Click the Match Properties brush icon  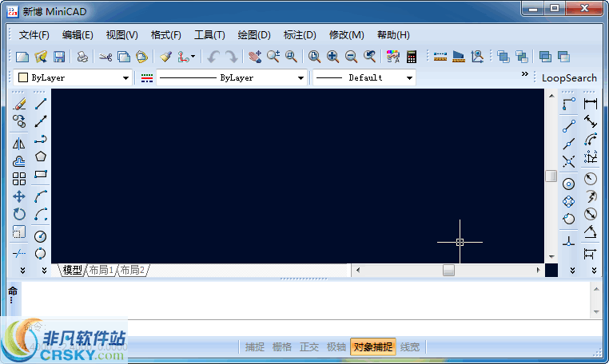(x=166, y=57)
